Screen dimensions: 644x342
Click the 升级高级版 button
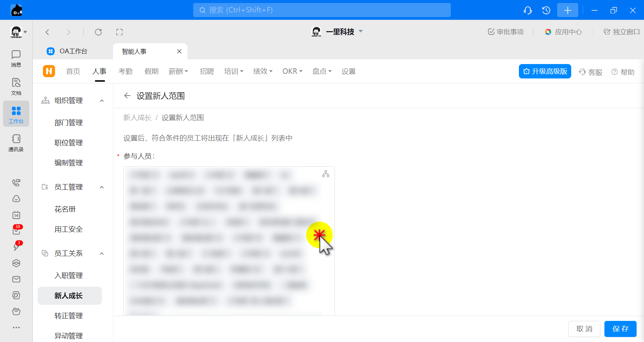coord(545,71)
